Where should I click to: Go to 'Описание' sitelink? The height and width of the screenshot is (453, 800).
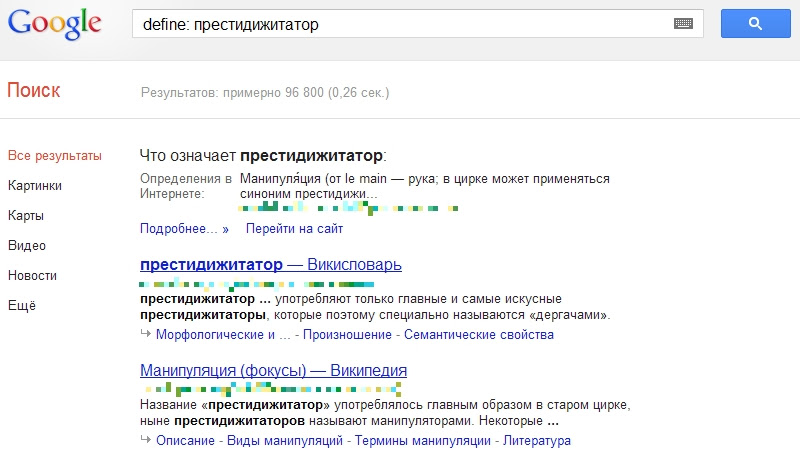pyautogui.click(x=185, y=440)
